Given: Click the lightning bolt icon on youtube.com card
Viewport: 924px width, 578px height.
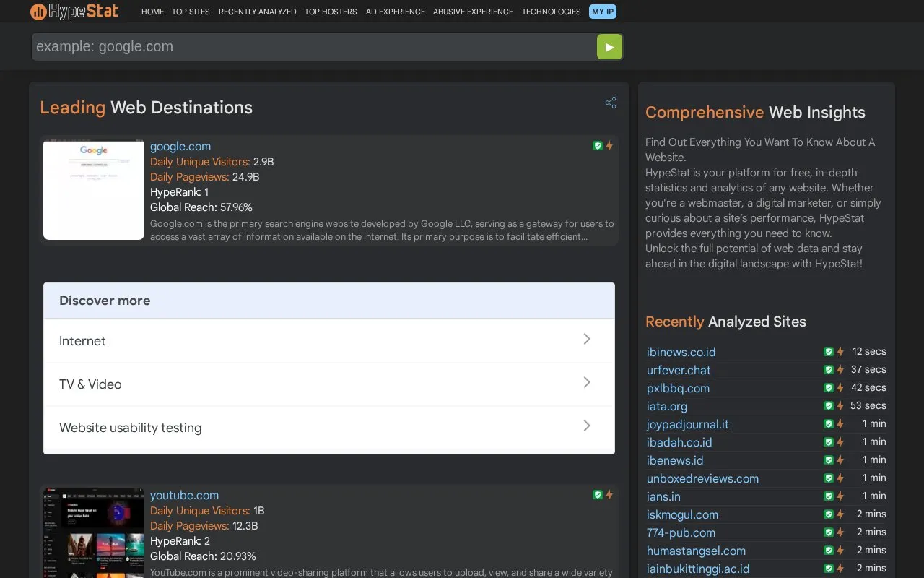Looking at the screenshot, I should click(x=609, y=495).
